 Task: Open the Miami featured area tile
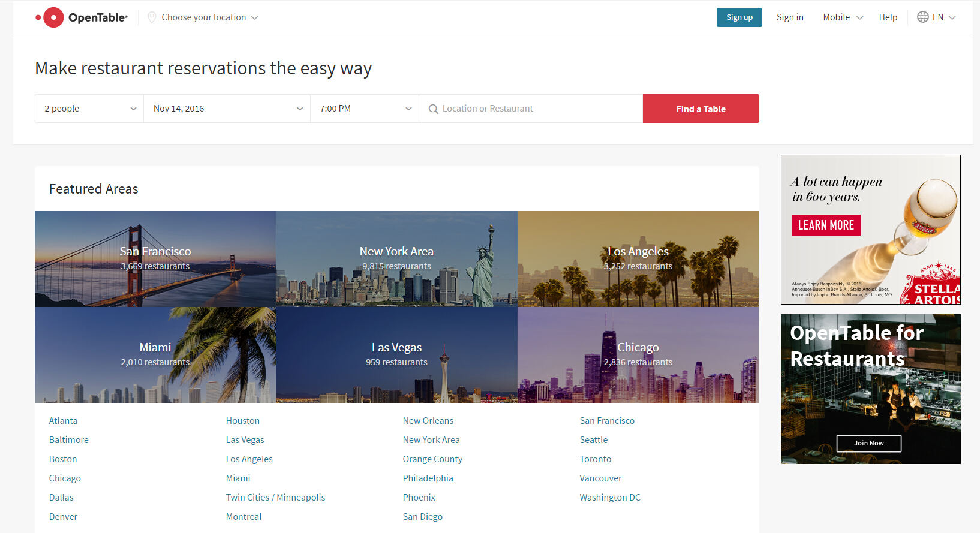tap(155, 355)
